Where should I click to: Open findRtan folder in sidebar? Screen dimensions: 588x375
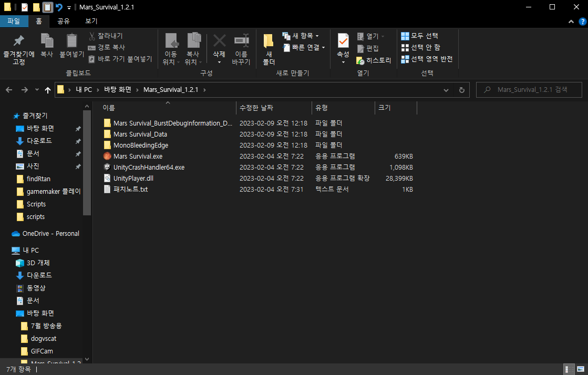coord(38,179)
